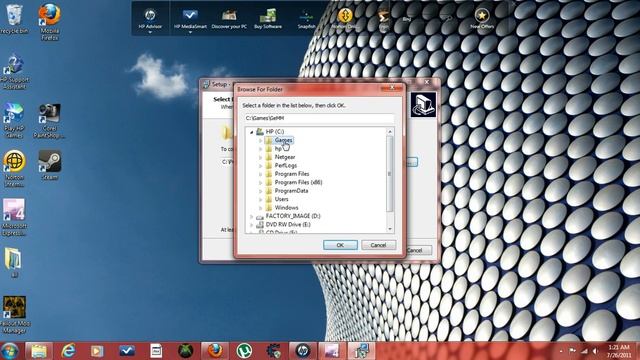Image resolution: width=640 pixels, height=360 pixels.
Task: Open Snapfish in the HP dock
Action: [x=307, y=19]
